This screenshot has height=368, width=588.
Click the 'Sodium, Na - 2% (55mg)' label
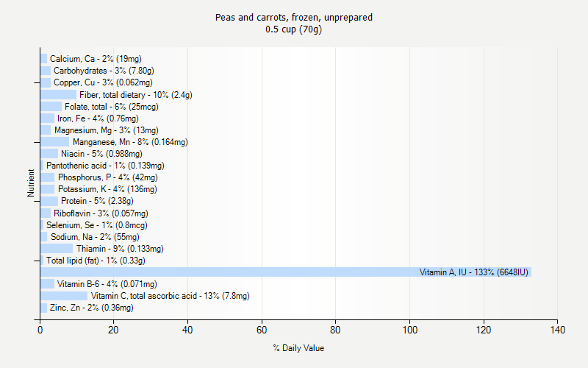[95, 237]
